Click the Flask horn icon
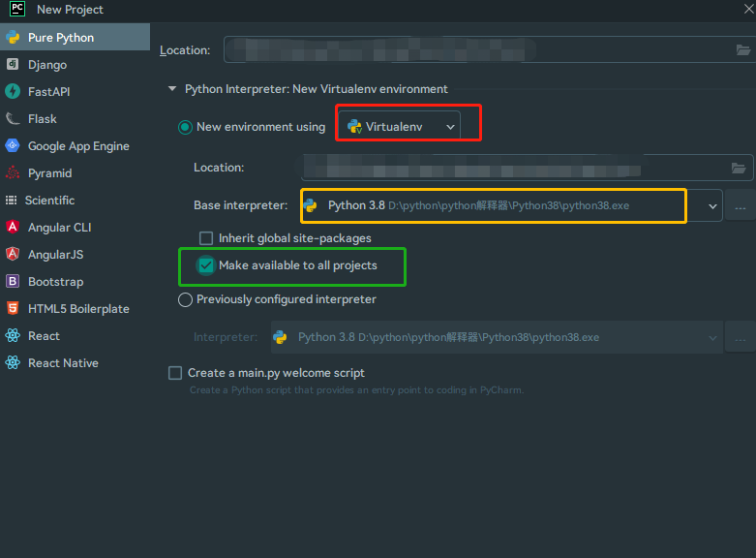This screenshot has width=756, height=558. pyautogui.click(x=13, y=118)
